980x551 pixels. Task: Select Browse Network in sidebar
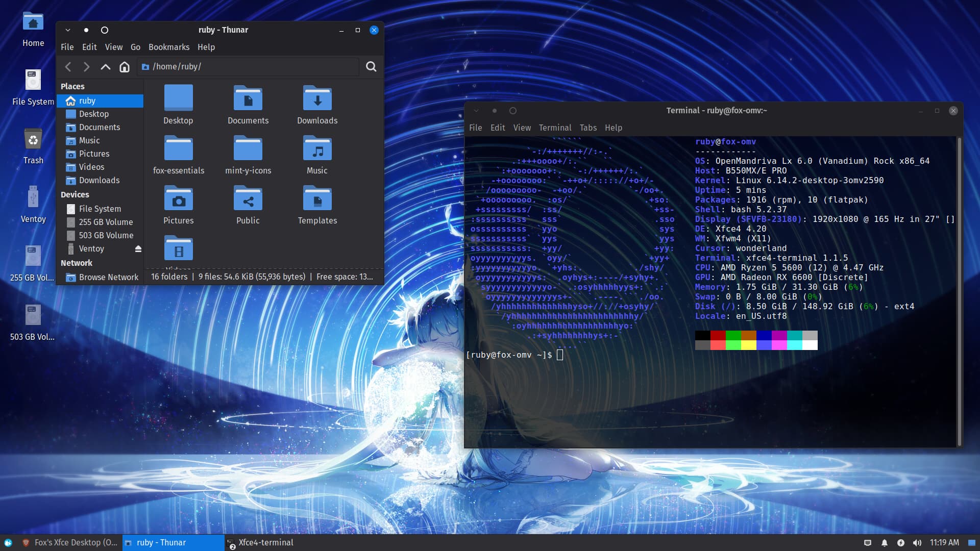pyautogui.click(x=108, y=277)
